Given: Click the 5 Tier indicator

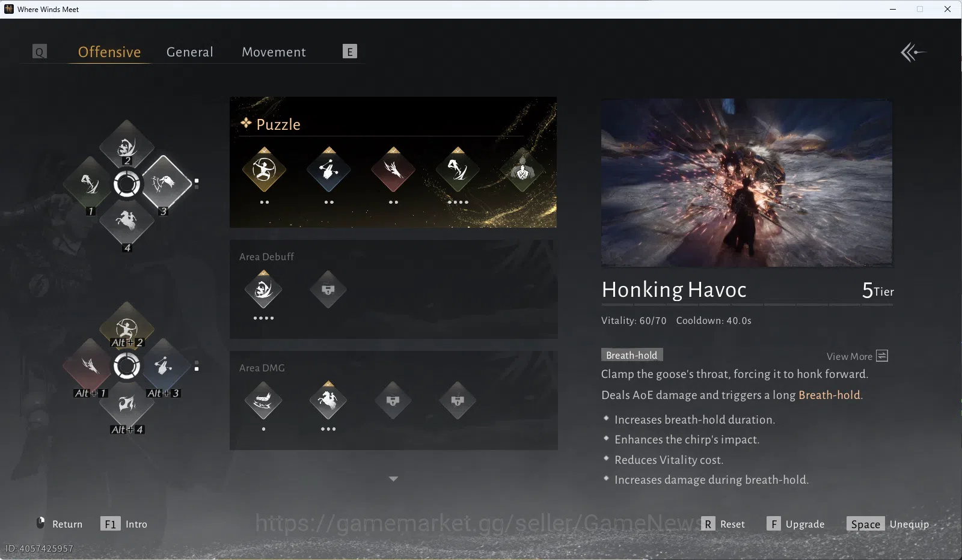Looking at the screenshot, I should (878, 290).
